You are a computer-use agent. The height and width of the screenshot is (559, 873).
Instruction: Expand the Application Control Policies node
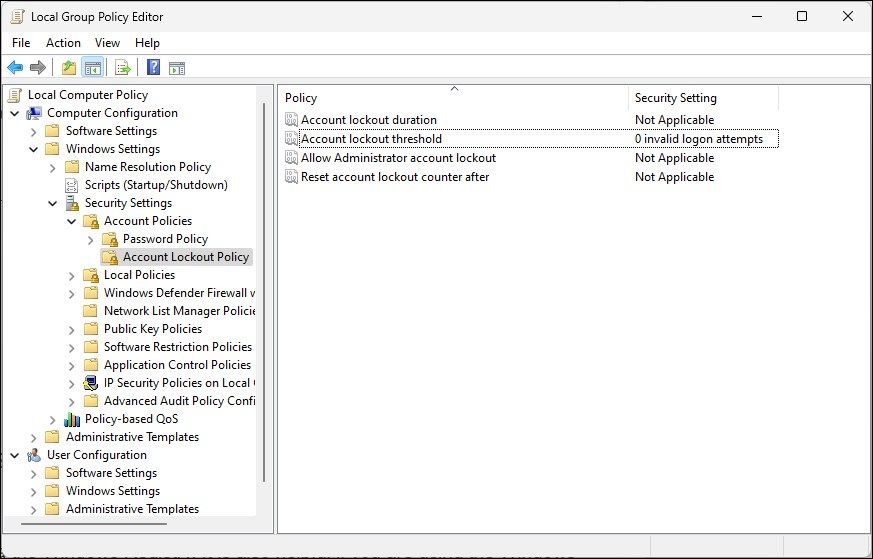71,365
